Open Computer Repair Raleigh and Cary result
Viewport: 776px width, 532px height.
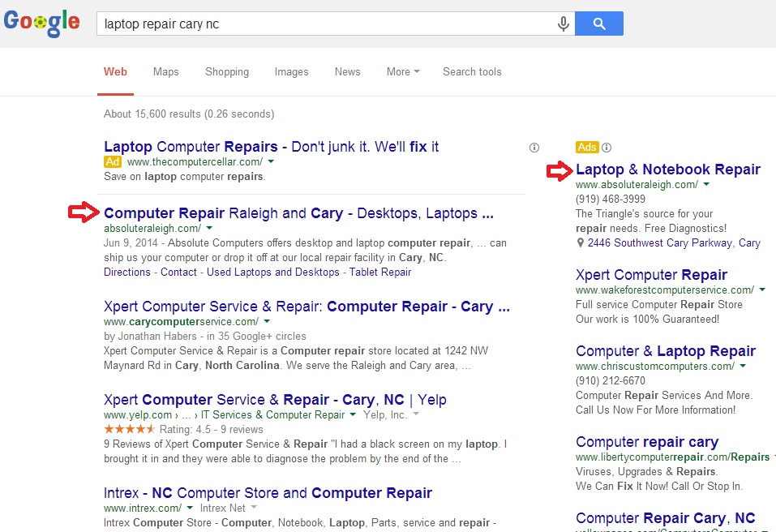298,213
